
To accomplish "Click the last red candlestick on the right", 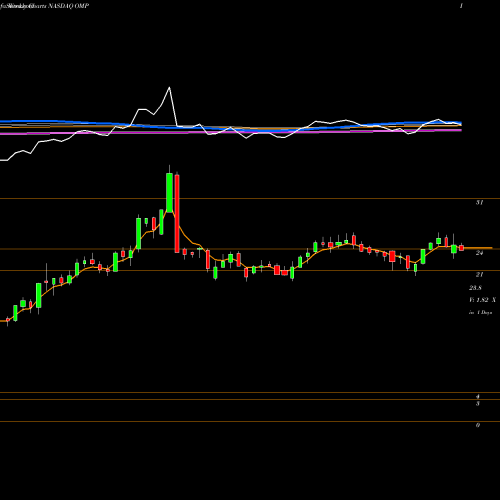I will click(462, 248).
